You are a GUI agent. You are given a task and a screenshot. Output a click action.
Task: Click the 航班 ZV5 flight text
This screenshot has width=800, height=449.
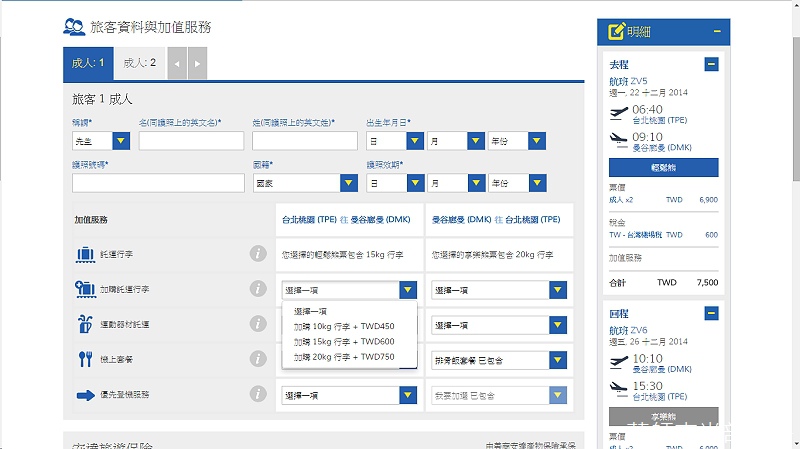pos(628,81)
